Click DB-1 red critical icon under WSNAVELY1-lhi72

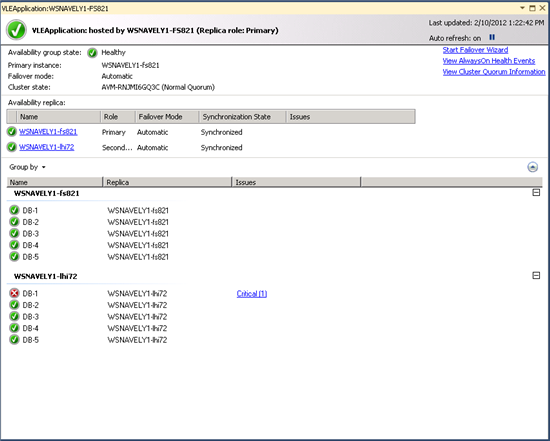[14, 293]
